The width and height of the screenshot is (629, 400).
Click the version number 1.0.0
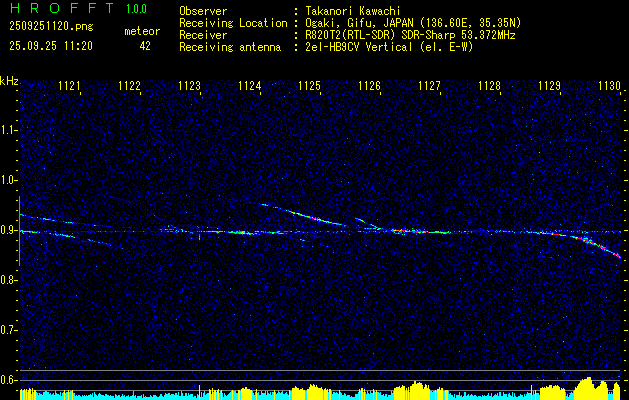[x=136, y=8]
